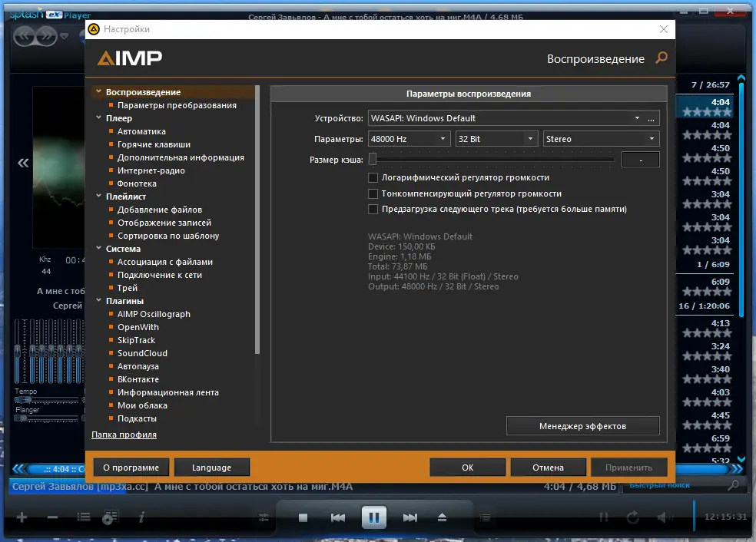
Task: Click the quick search magnifier in player
Action: click(x=733, y=485)
